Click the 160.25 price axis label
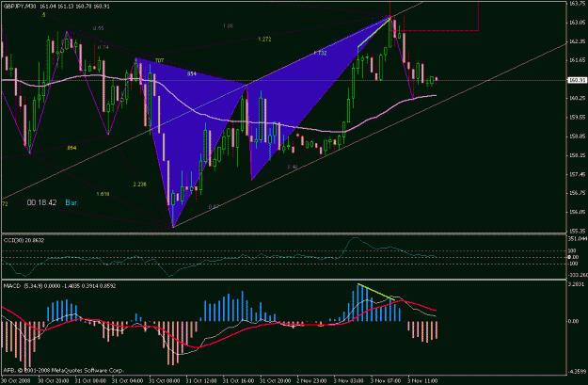 pos(575,98)
